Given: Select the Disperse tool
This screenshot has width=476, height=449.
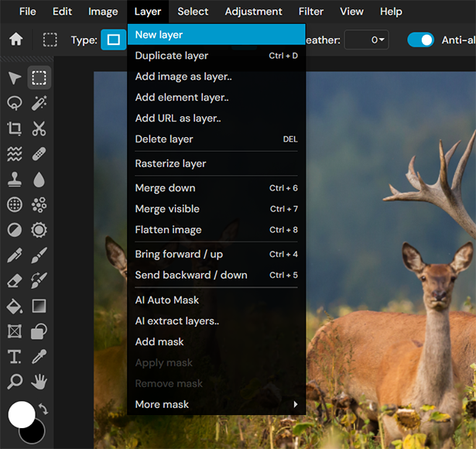Looking at the screenshot, I should point(39,204).
